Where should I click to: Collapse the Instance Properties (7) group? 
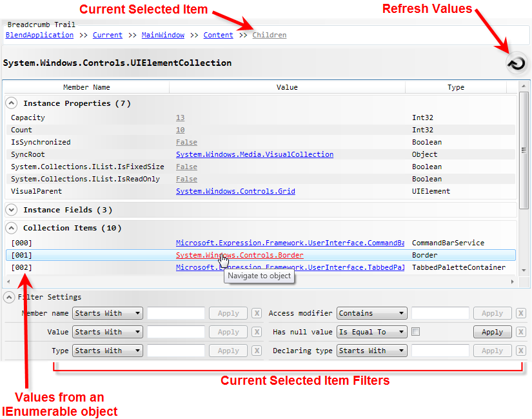pyautogui.click(x=11, y=103)
